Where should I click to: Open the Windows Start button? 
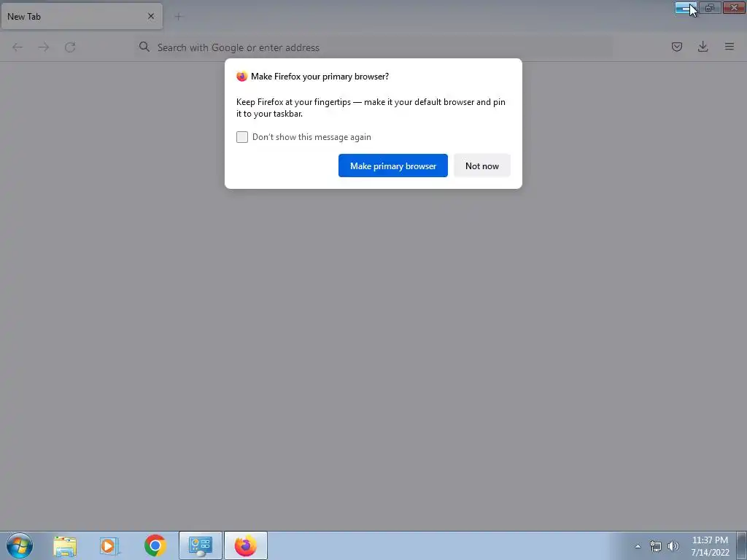20,545
